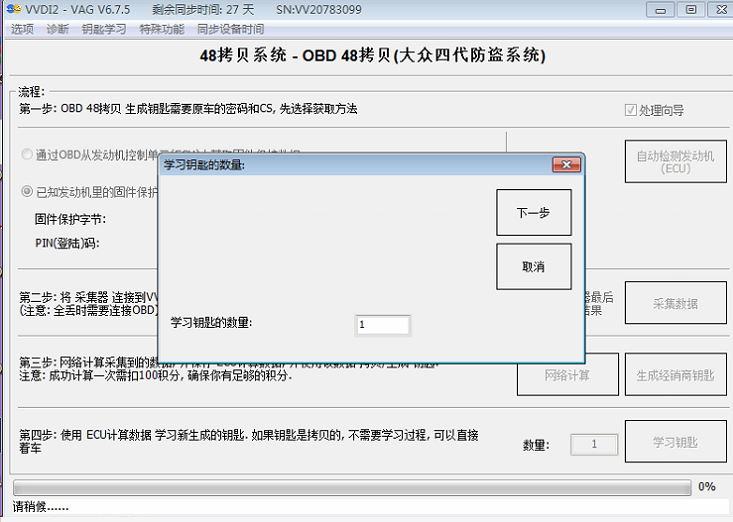Click the 采集数据 button
Screen dimensions: 733x522
pyautogui.click(x=675, y=304)
